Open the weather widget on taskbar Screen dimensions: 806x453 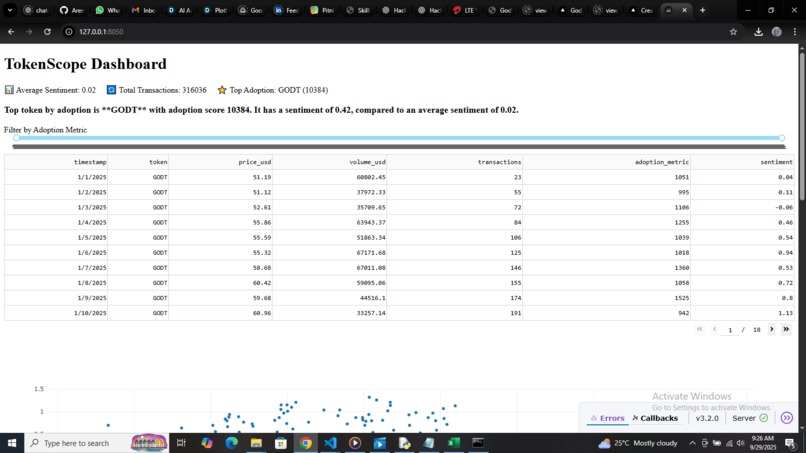click(x=637, y=443)
